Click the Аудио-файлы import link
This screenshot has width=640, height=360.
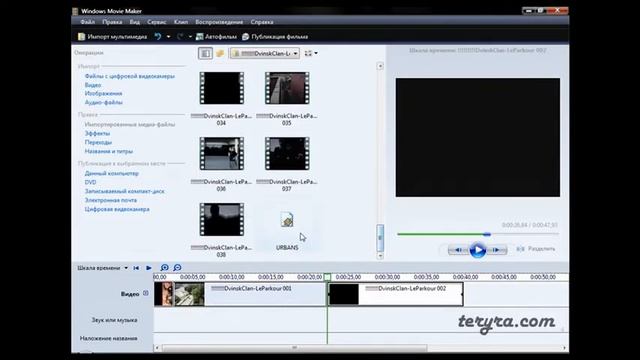click(103, 102)
